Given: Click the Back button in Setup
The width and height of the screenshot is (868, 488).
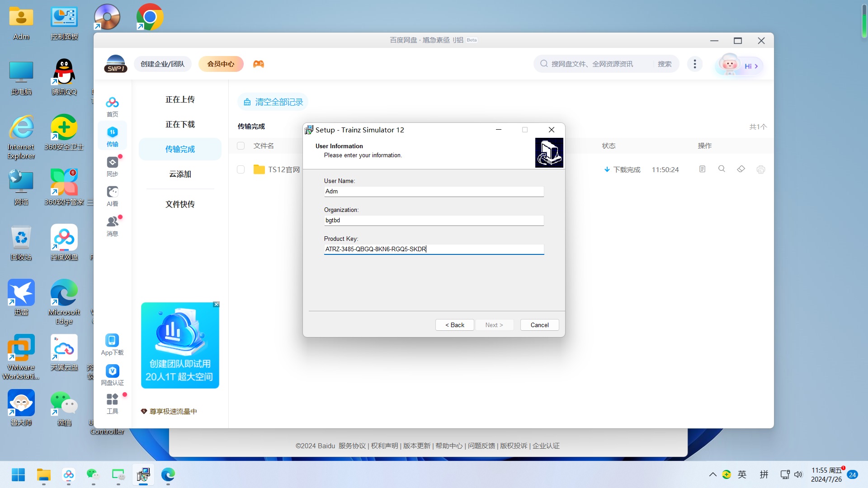Looking at the screenshot, I should coord(454,325).
